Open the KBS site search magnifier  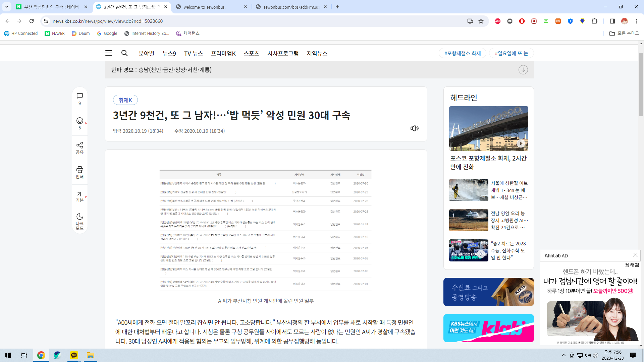tap(124, 53)
